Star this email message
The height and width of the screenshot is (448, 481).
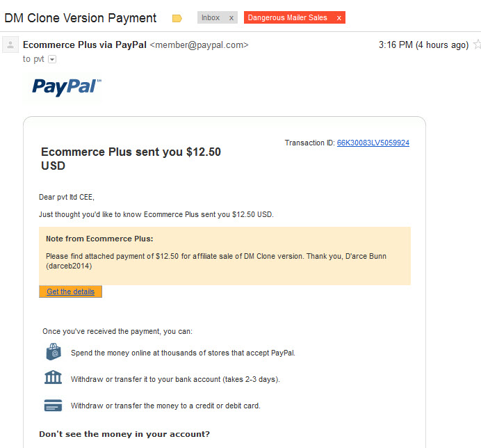coord(478,45)
